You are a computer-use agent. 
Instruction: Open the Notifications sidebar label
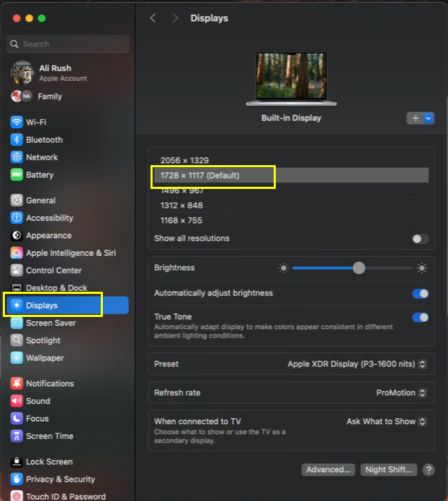coord(50,383)
